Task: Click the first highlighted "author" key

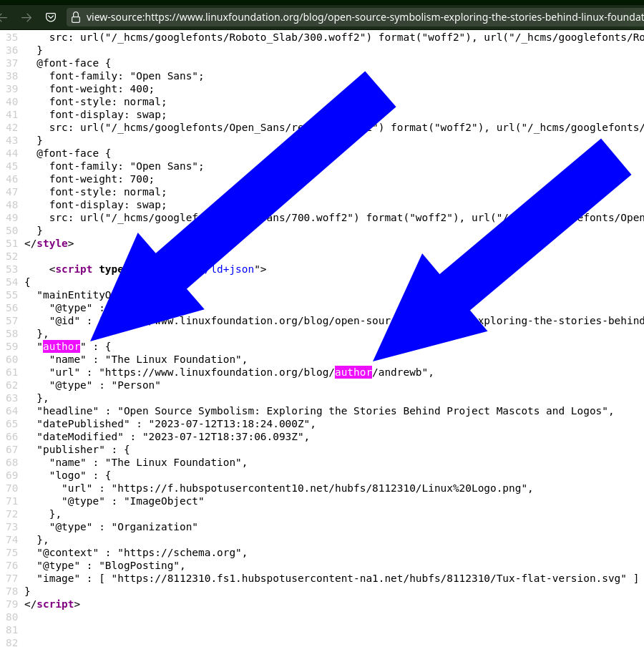Action: pos(62,346)
